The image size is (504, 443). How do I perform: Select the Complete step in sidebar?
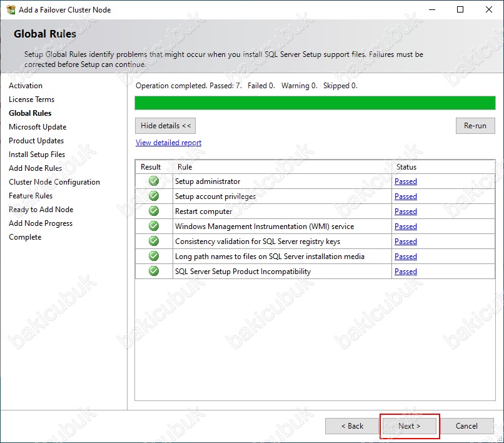[25, 237]
